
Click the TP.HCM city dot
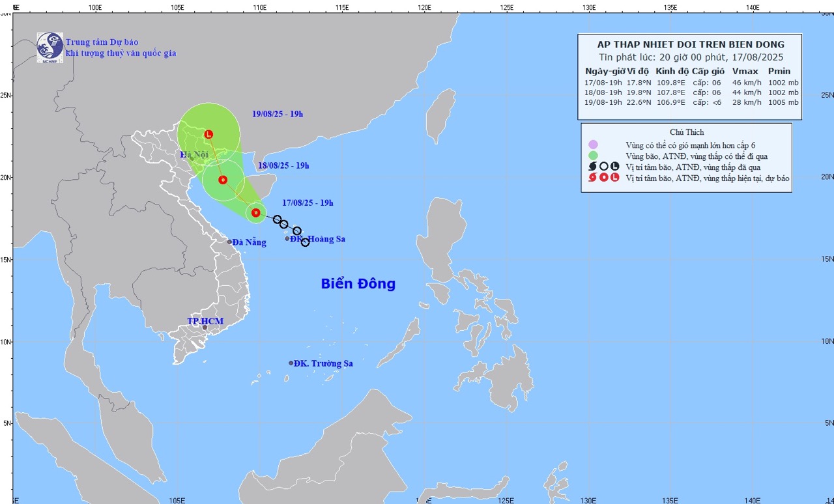click(205, 328)
